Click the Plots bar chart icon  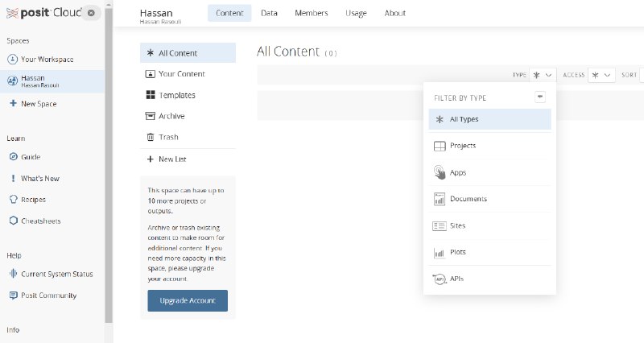[x=440, y=253]
